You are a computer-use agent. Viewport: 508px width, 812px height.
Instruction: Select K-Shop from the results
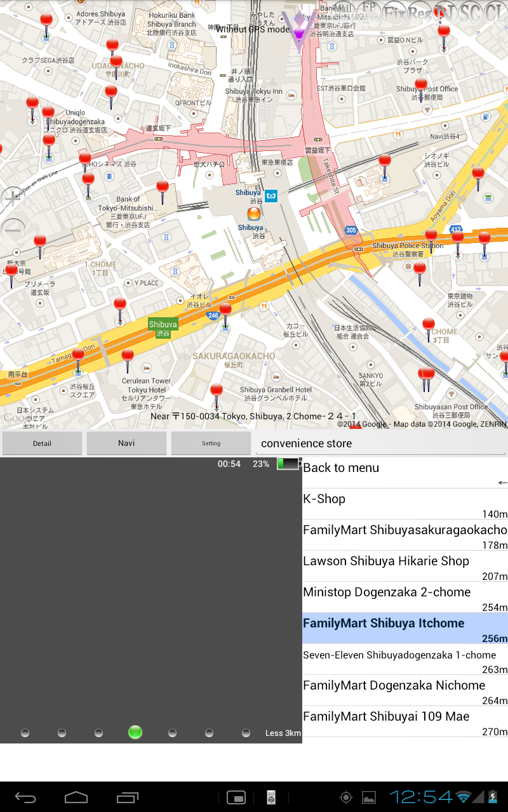(x=405, y=504)
